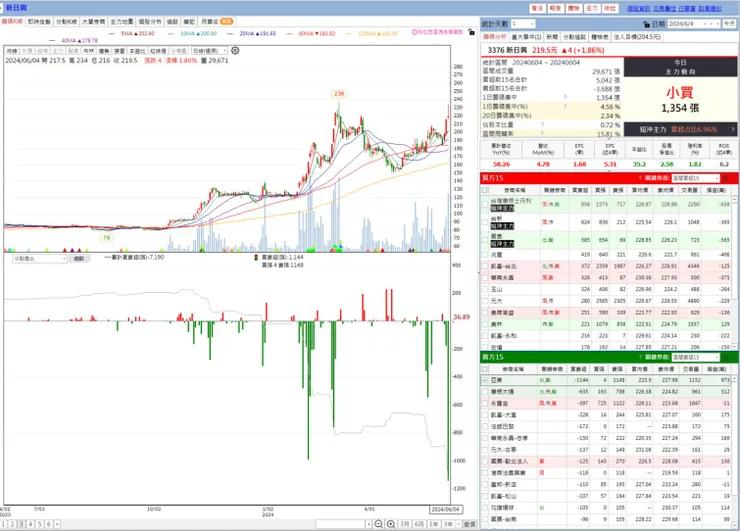Open the 個股資訊 link
Viewport: 740px width, 531px height.
point(639,8)
